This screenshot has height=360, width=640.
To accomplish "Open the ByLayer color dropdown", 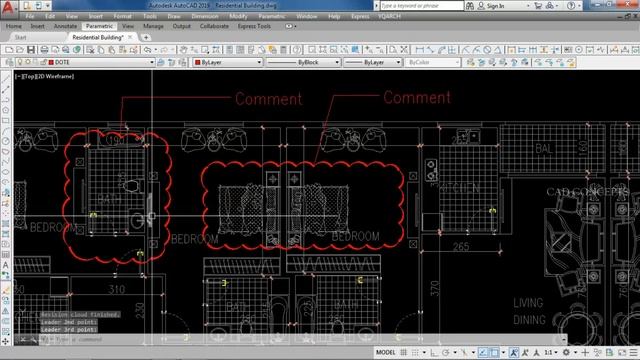I will (x=259, y=62).
